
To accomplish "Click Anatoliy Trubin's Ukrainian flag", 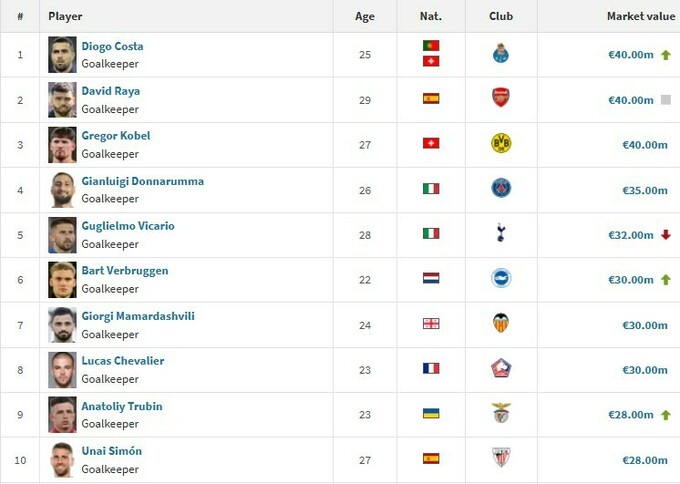I will click(x=431, y=413).
